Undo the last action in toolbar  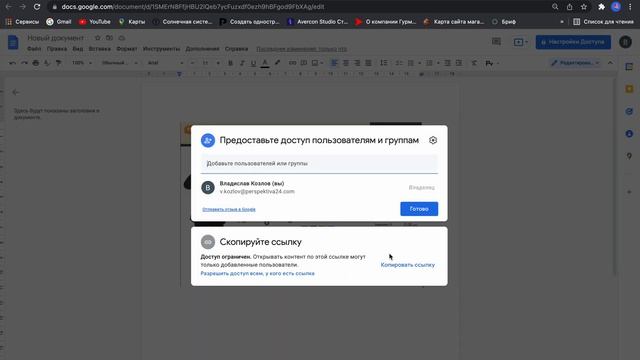[12, 63]
